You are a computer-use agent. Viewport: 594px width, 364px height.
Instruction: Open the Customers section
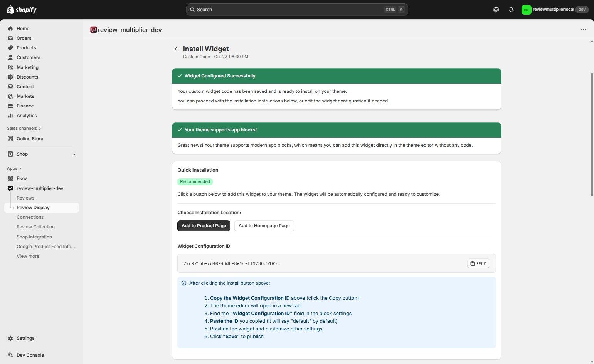click(28, 57)
